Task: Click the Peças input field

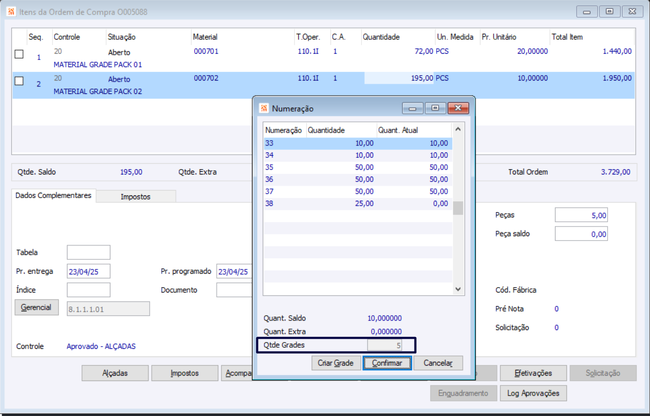Action: [581, 215]
